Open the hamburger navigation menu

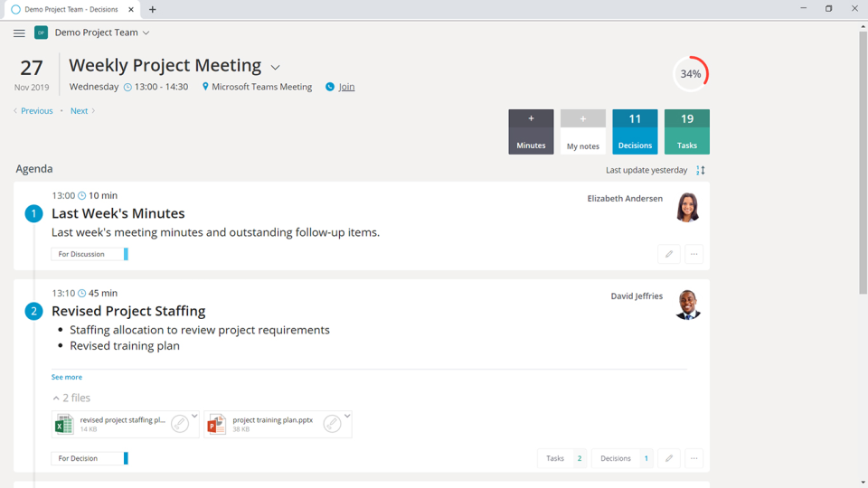pyautogui.click(x=19, y=33)
